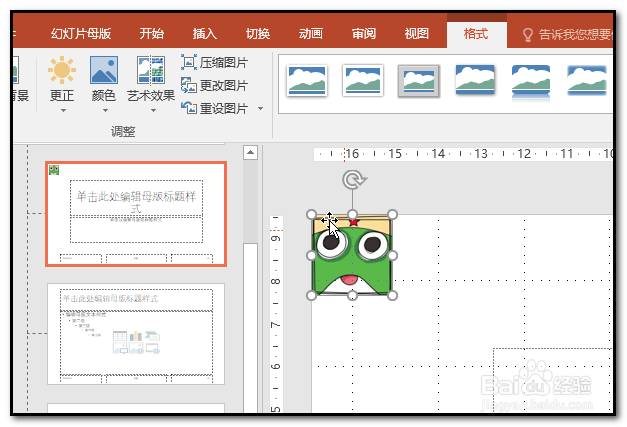
Task: Expand the 重设图片 dropdown arrow
Action: tap(261, 108)
